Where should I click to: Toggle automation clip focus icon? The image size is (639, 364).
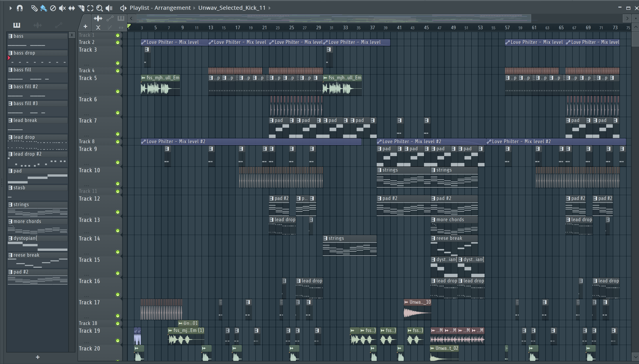[x=110, y=18]
